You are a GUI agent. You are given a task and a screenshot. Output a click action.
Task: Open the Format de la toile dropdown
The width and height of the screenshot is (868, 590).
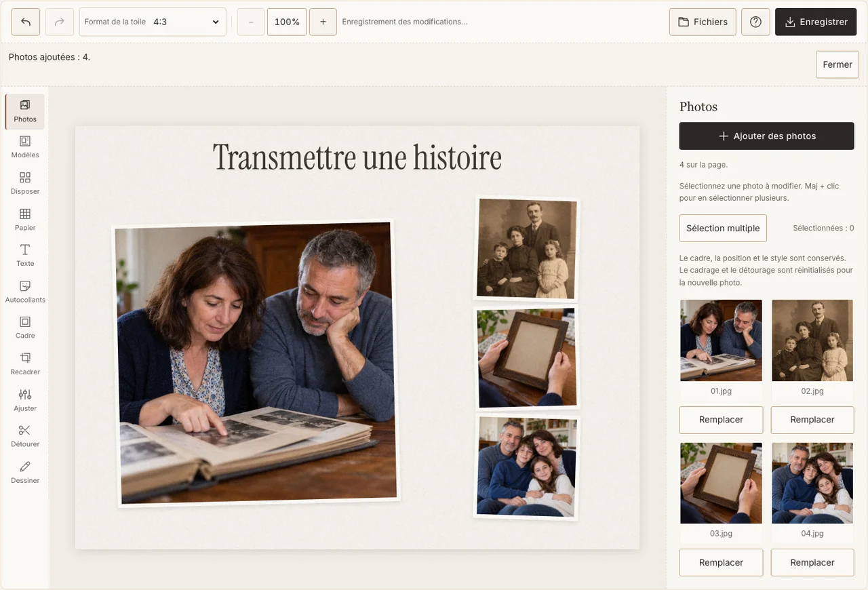153,22
